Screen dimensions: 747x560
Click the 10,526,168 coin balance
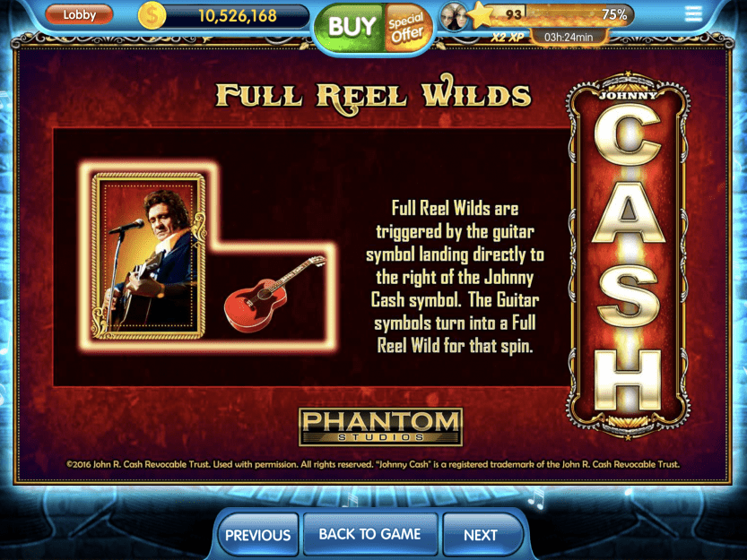pyautogui.click(x=238, y=16)
